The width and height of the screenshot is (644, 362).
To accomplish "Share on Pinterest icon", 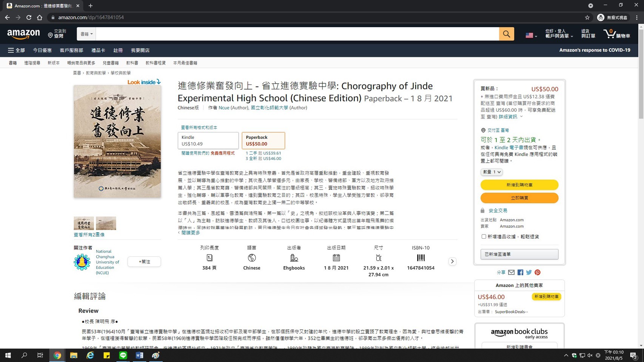I will pos(538,272).
